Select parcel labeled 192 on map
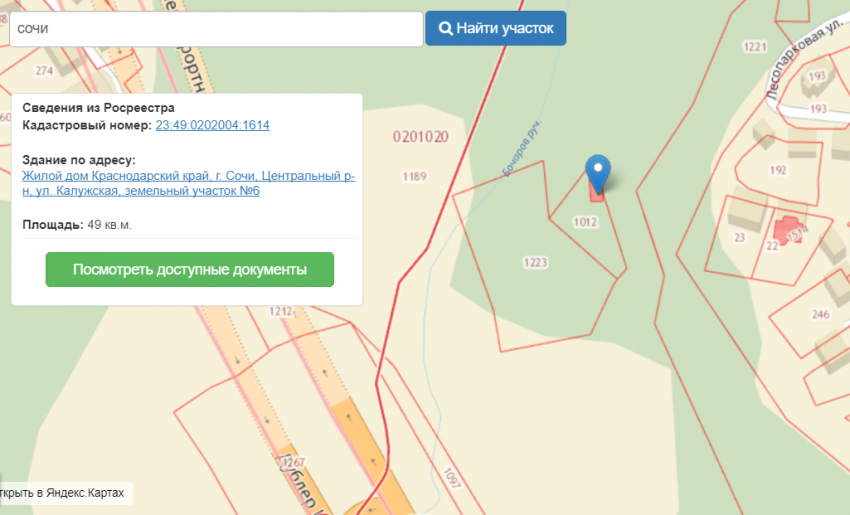Image resolution: width=850 pixels, height=515 pixels. pyautogui.click(x=778, y=170)
